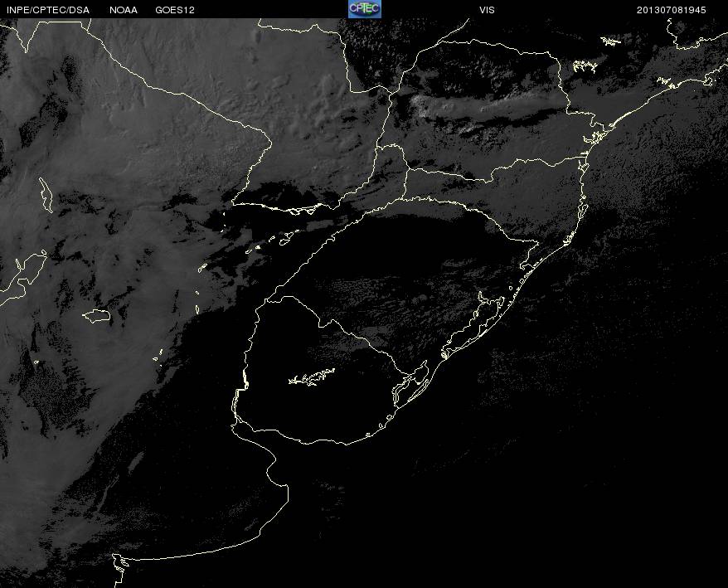Screen dimensions: 728x588
Task: Select the INPE/CPTEC/DSA header text
Action: coord(48,10)
